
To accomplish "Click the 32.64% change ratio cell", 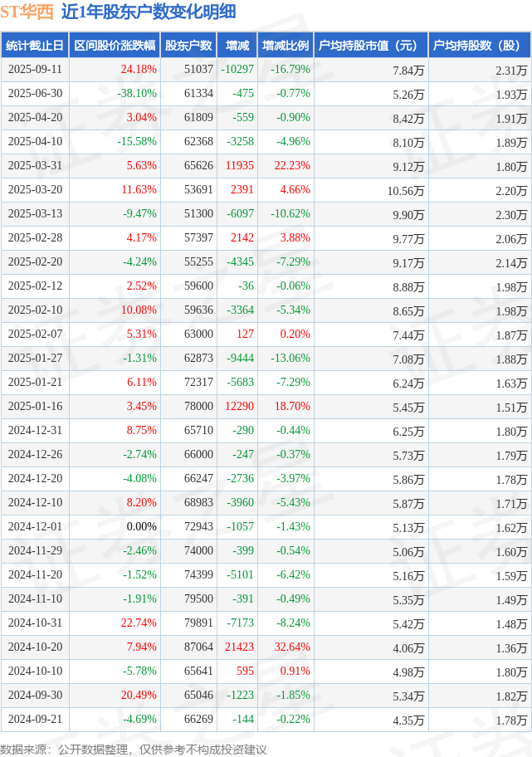I will pos(292,647).
